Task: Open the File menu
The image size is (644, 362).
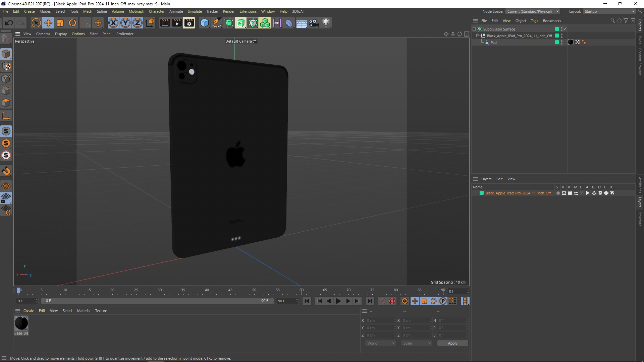Action: 5,11
